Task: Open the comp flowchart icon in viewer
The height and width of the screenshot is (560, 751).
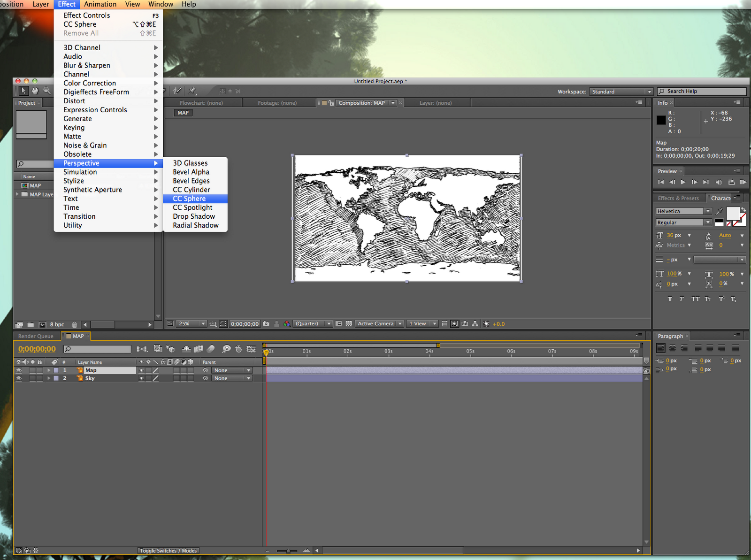Action: click(475, 324)
